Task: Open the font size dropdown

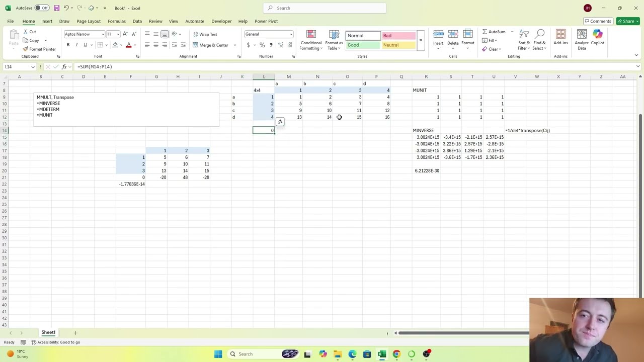Action: tap(118, 34)
